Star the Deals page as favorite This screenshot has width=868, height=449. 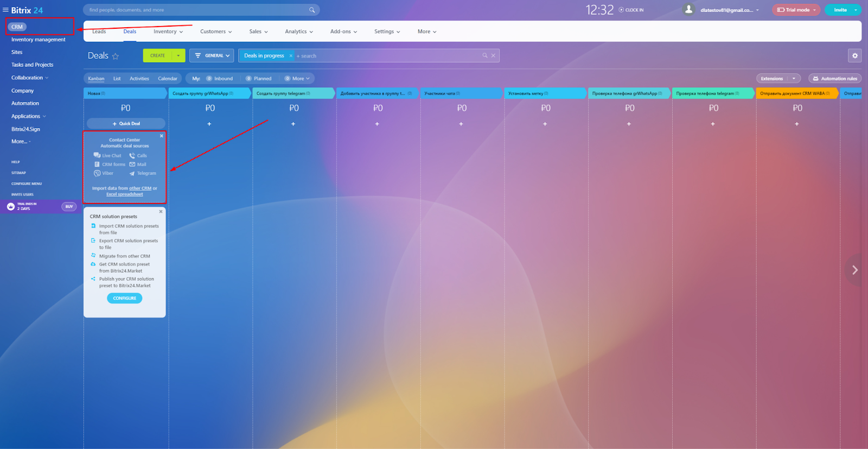115,56
